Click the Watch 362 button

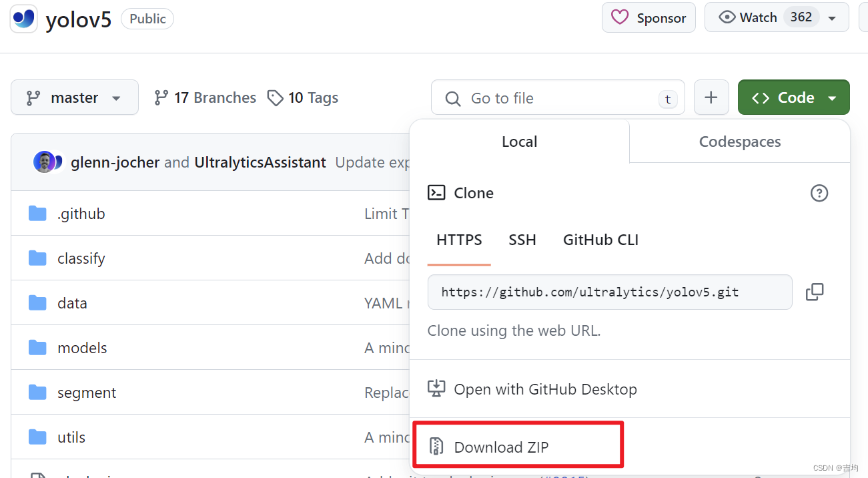pos(777,17)
